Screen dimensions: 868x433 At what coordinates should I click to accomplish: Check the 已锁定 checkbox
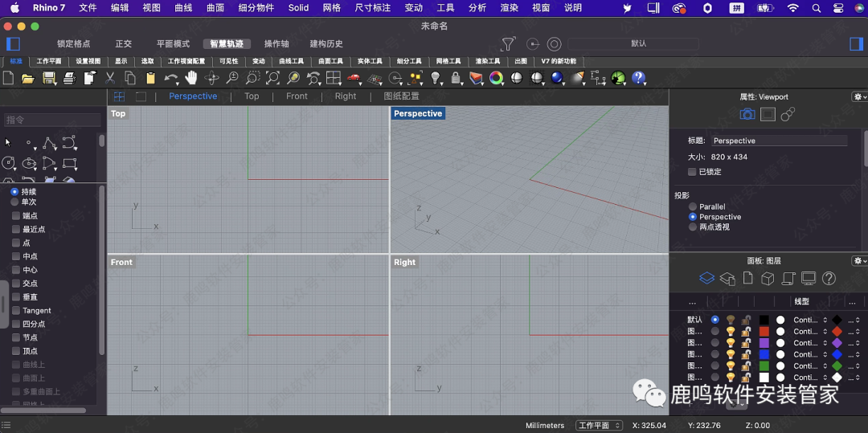click(x=692, y=172)
